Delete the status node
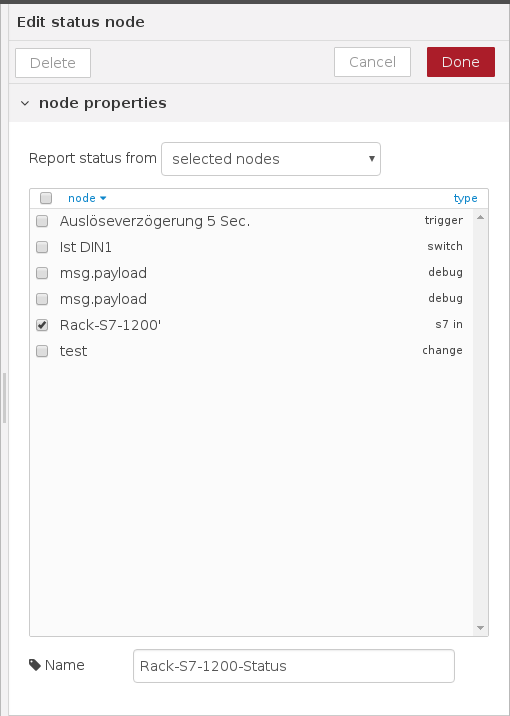This screenshot has width=510, height=716. click(53, 63)
